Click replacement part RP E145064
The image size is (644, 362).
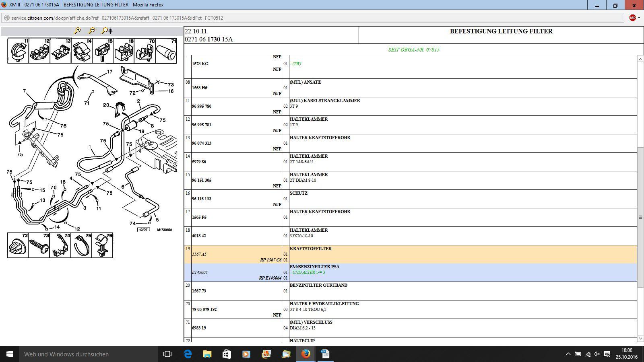click(x=270, y=278)
